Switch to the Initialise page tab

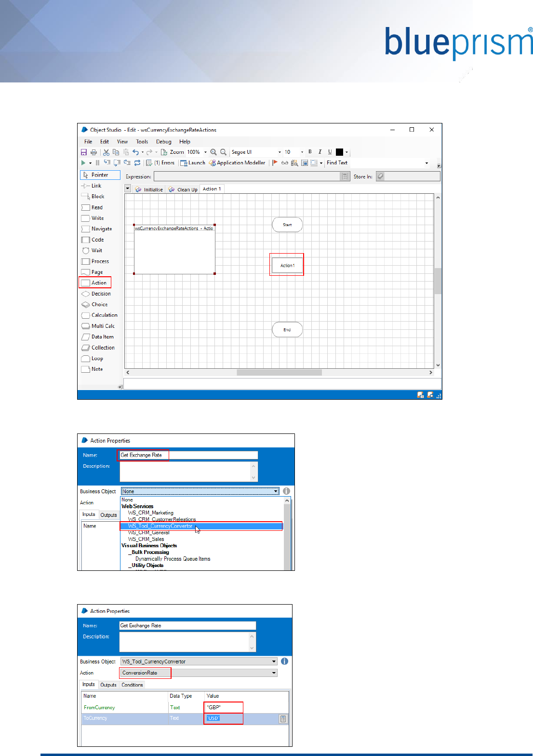(x=149, y=189)
